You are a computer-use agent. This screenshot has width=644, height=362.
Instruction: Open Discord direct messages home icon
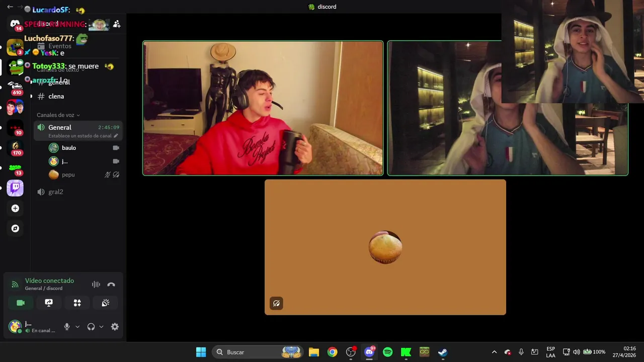[x=15, y=24]
